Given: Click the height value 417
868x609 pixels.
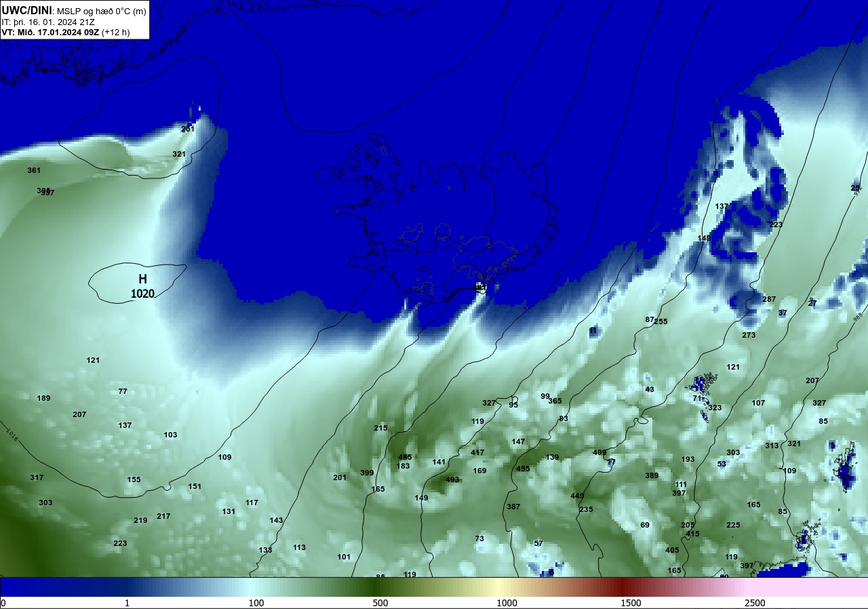Looking at the screenshot, I should 477,452.
